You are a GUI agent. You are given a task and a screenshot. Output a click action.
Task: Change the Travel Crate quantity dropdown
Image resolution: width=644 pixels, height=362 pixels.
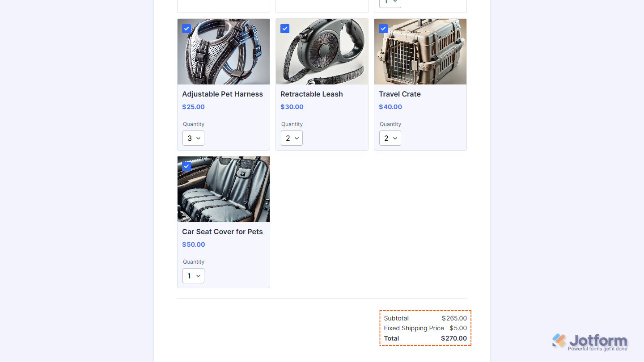click(390, 138)
